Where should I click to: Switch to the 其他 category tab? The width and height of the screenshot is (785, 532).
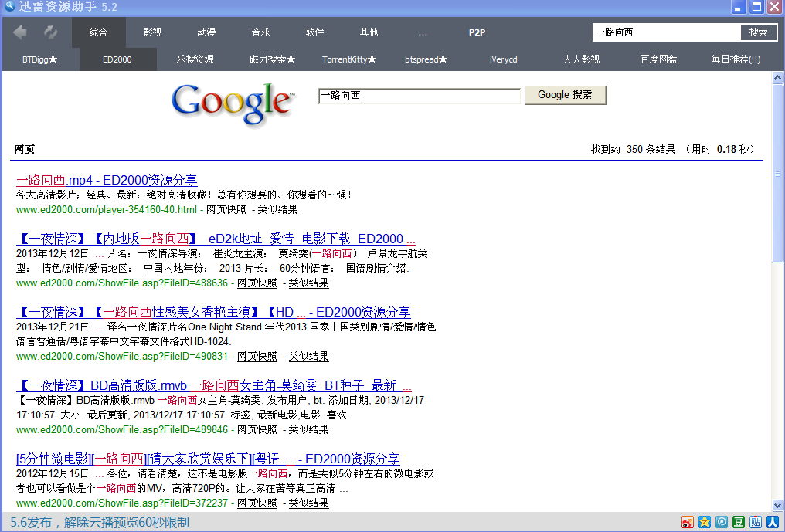[369, 32]
